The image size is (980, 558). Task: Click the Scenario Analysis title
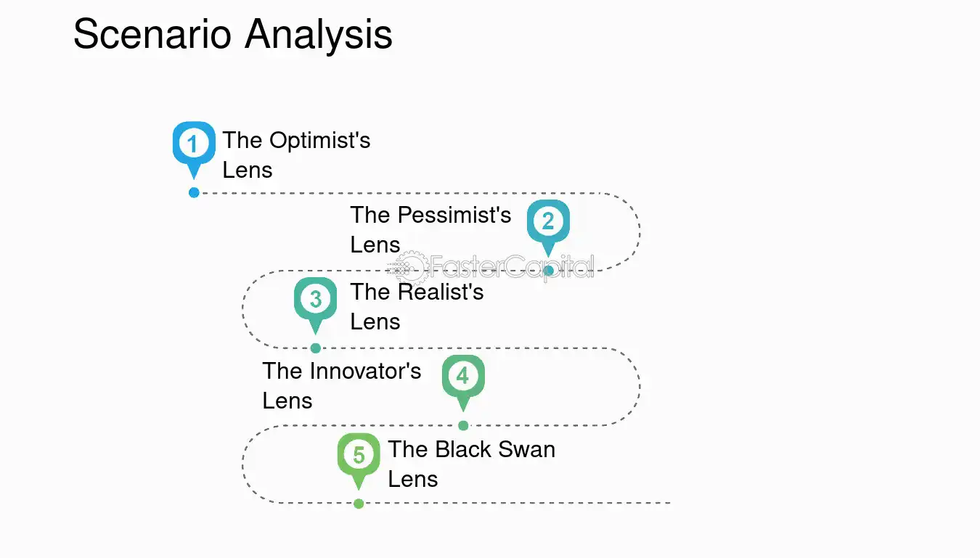233,34
